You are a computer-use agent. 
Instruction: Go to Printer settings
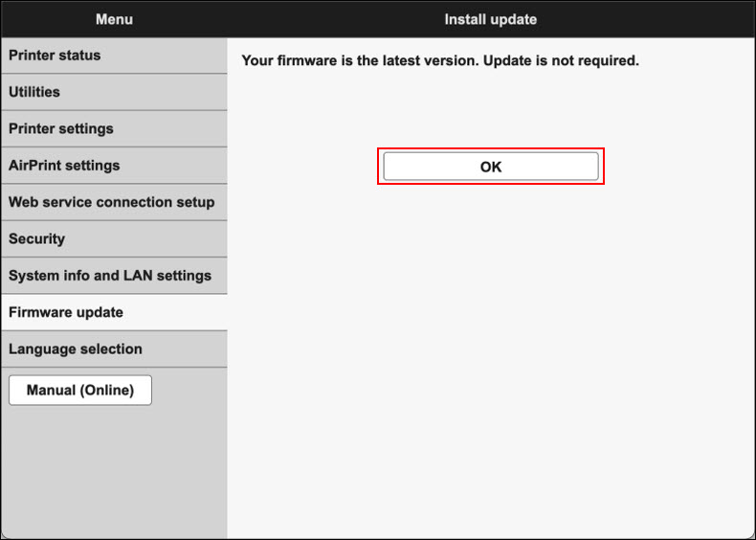(x=61, y=128)
